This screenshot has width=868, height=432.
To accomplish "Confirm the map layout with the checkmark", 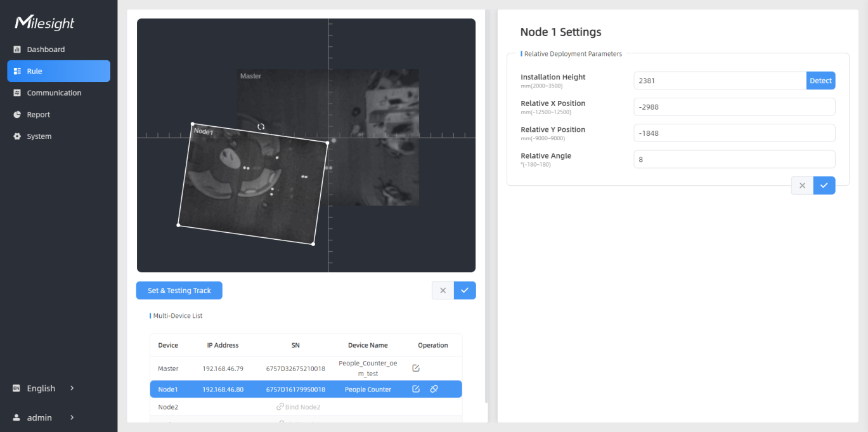I will tap(465, 291).
